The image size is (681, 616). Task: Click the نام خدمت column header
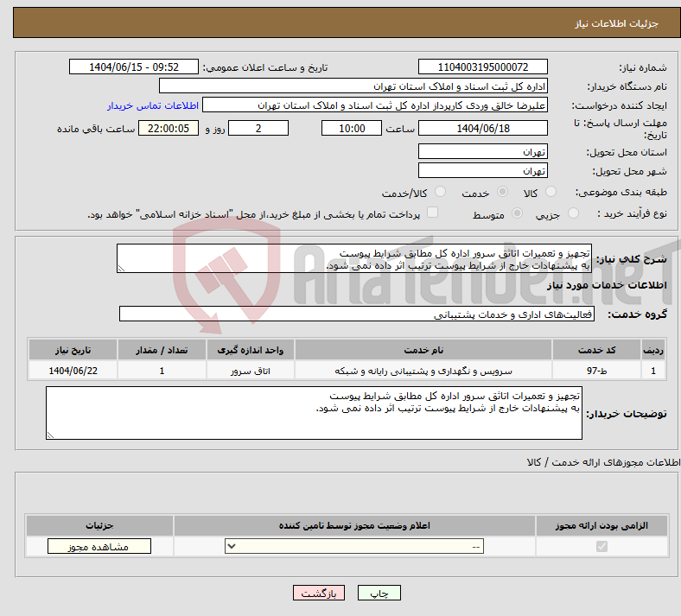click(x=423, y=350)
